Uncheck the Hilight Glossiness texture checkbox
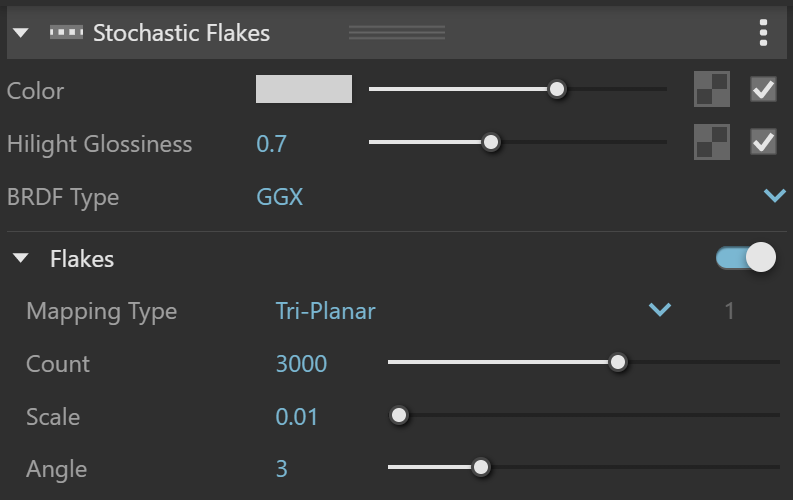 [x=763, y=142]
